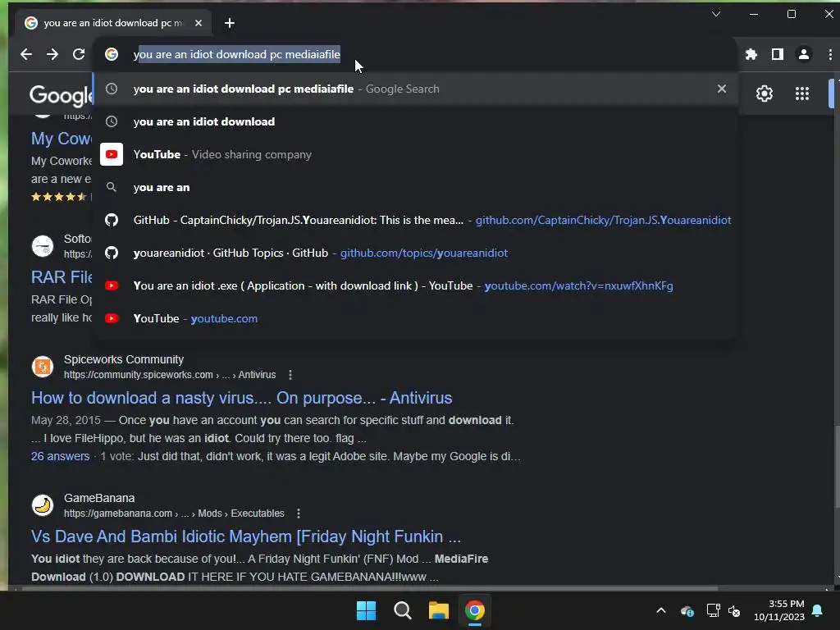This screenshot has width=840, height=630.
Task: Remove the 'mediaiafile' suggestion with X
Action: (x=722, y=89)
